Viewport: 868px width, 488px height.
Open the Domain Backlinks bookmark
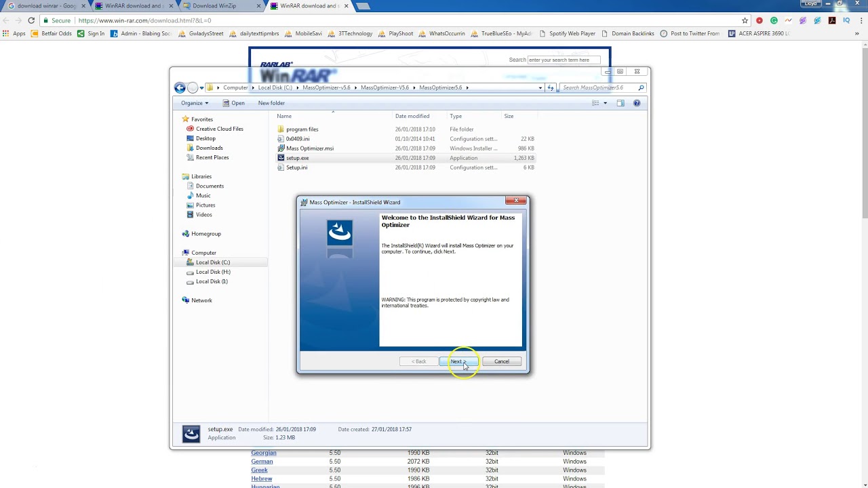tap(628, 33)
